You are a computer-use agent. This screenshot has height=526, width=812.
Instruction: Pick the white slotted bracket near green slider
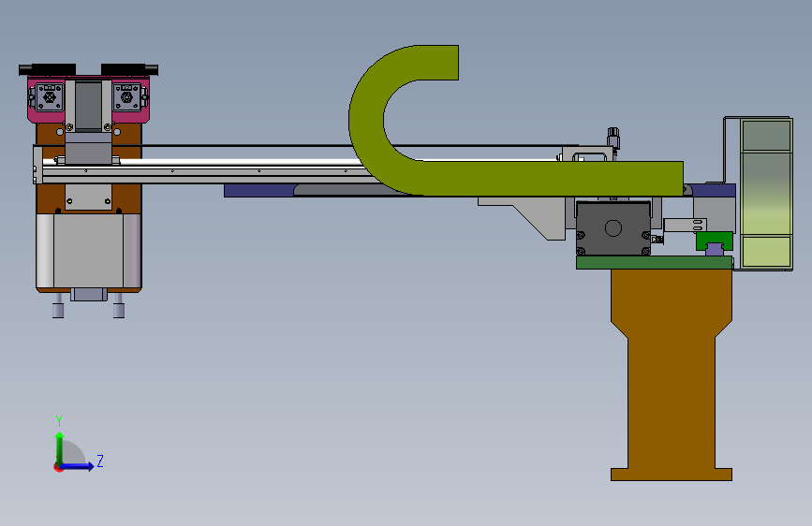[685, 226]
